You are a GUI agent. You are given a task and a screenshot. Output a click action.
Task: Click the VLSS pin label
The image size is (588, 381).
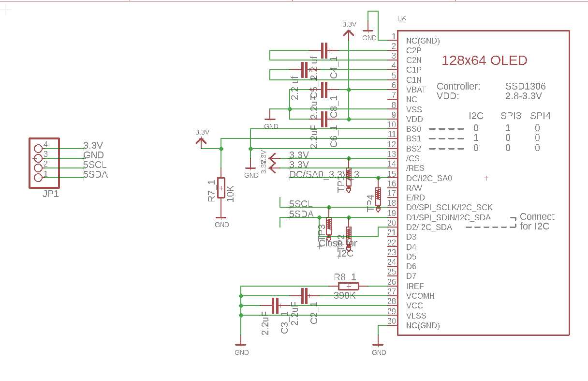point(416,316)
